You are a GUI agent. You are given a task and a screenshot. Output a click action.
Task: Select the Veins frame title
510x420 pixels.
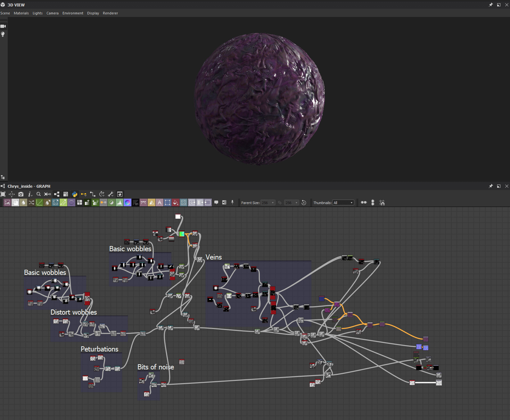(x=214, y=257)
